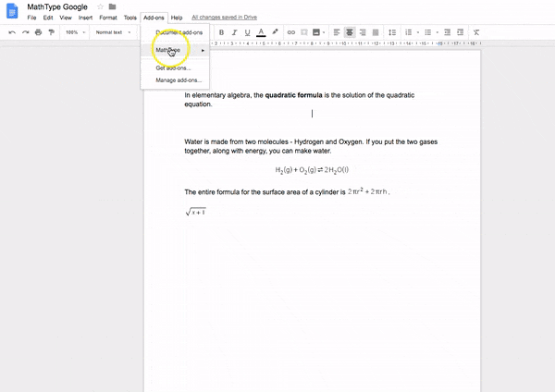Click the Redo arrow

point(25,32)
